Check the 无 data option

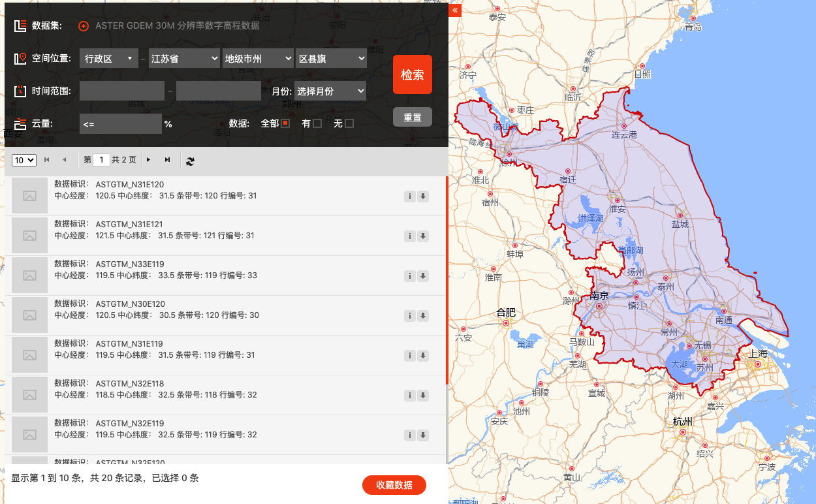click(x=349, y=123)
